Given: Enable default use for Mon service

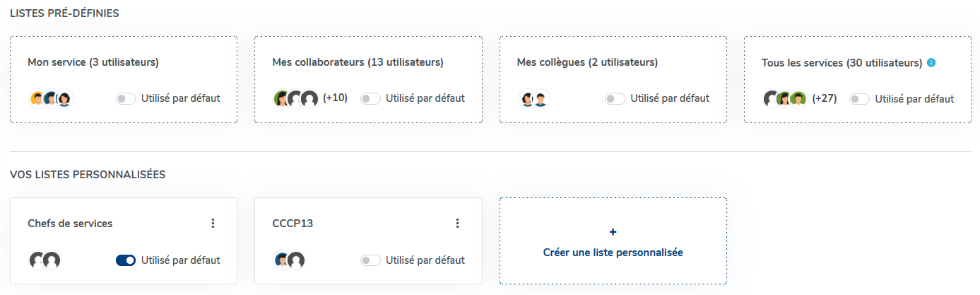Looking at the screenshot, I should point(126,99).
